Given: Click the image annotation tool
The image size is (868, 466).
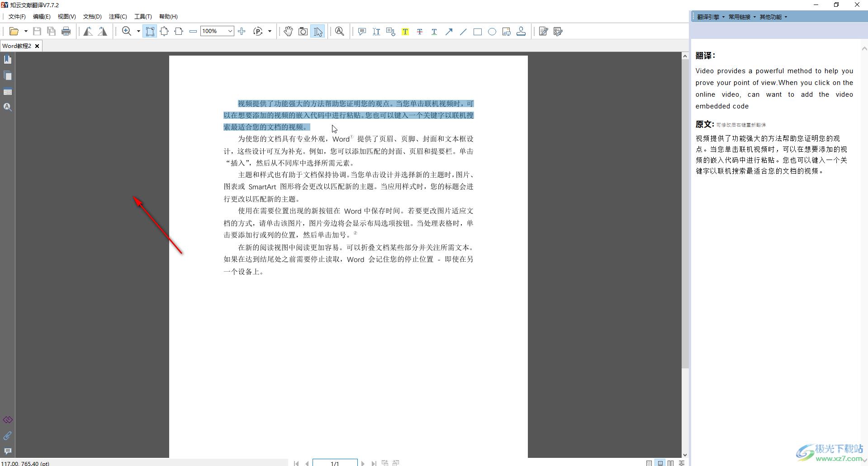Looking at the screenshot, I should (507, 31).
